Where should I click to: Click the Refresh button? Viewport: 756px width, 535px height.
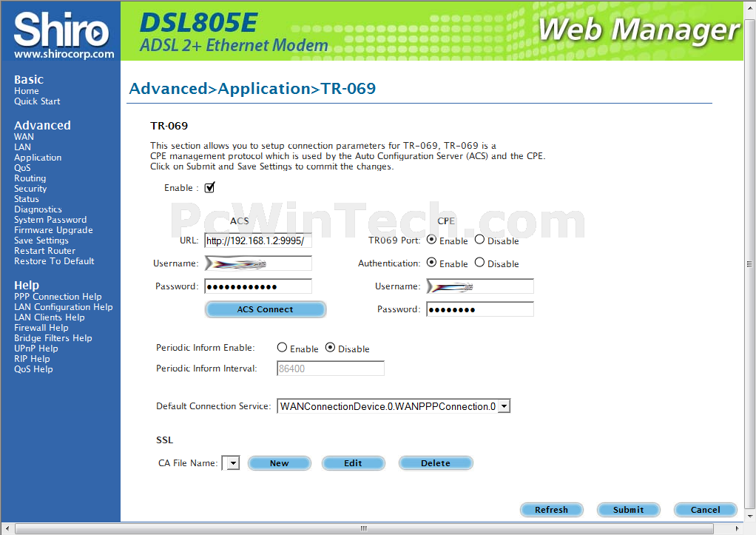point(552,510)
